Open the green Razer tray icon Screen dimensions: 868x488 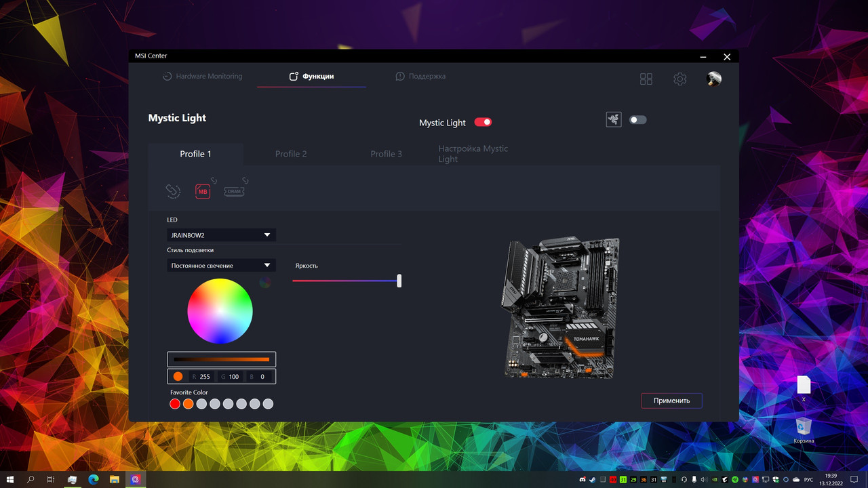coord(735,480)
